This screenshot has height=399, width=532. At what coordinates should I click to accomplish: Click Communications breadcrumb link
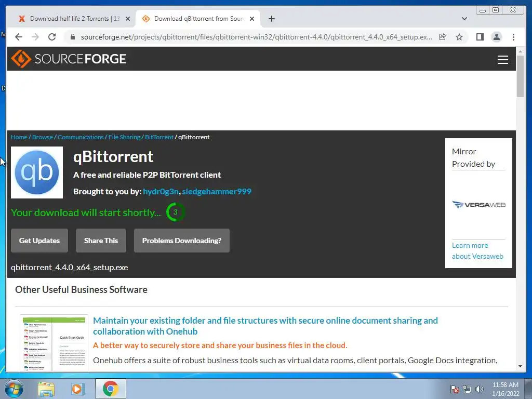tap(81, 137)
